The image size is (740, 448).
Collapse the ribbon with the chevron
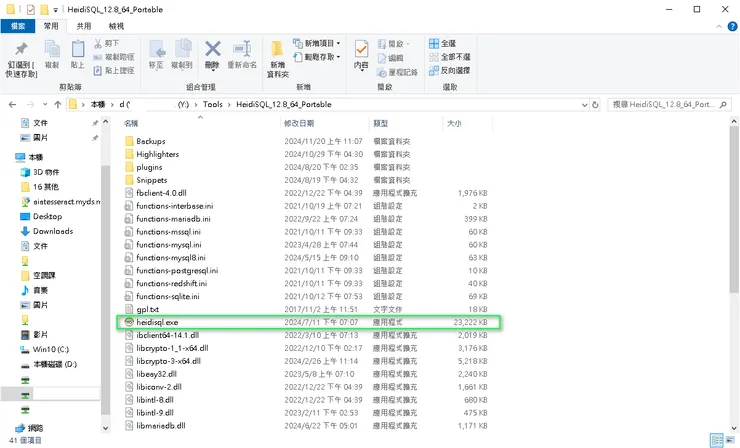pyautogui.click(x=719, y=26)
